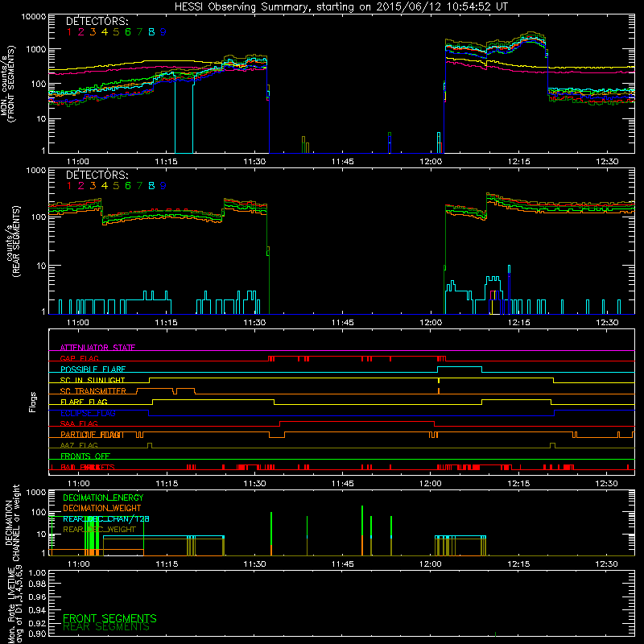Click the REAR_DEC_WEIGHT legend entry
644x644 pixels.
pyautogui.click(x=99, y=530)
